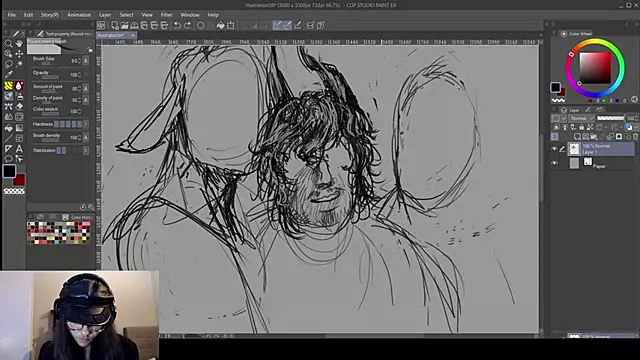Click the New raster layer icon
Image resolution: width=640 pixels, height=360 pixels.
(577, 137)
